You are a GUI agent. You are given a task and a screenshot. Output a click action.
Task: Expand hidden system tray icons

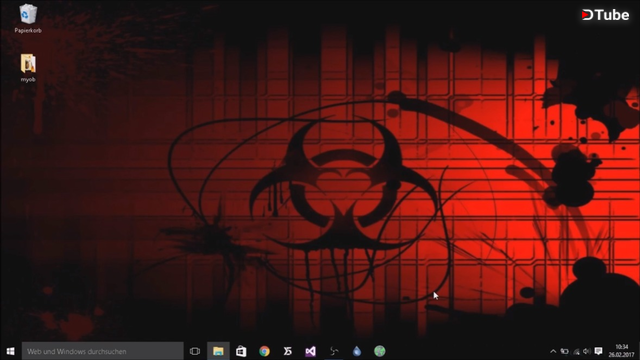553,351
